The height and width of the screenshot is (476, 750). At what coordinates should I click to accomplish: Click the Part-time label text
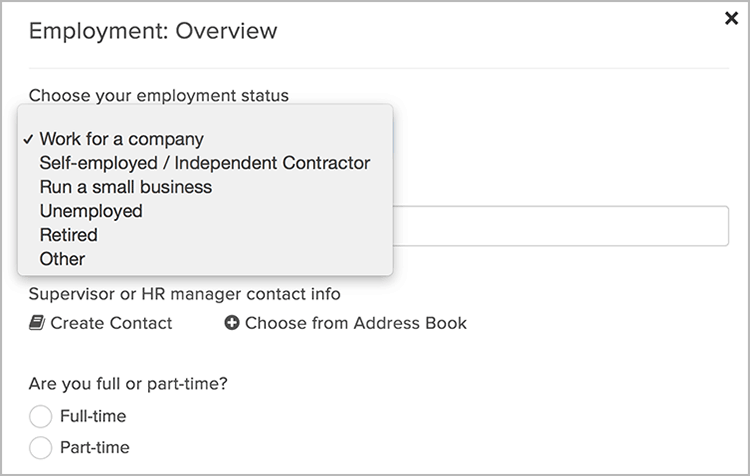95,447
